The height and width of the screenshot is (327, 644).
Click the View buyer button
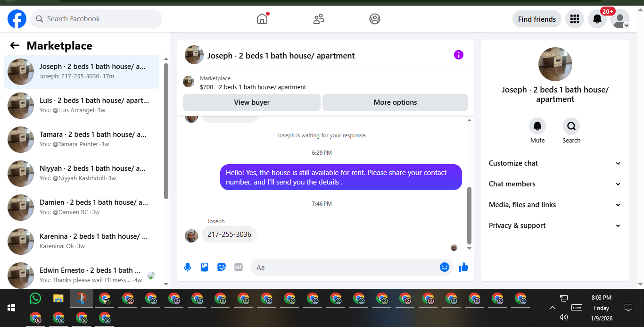(x=252, y=102)
